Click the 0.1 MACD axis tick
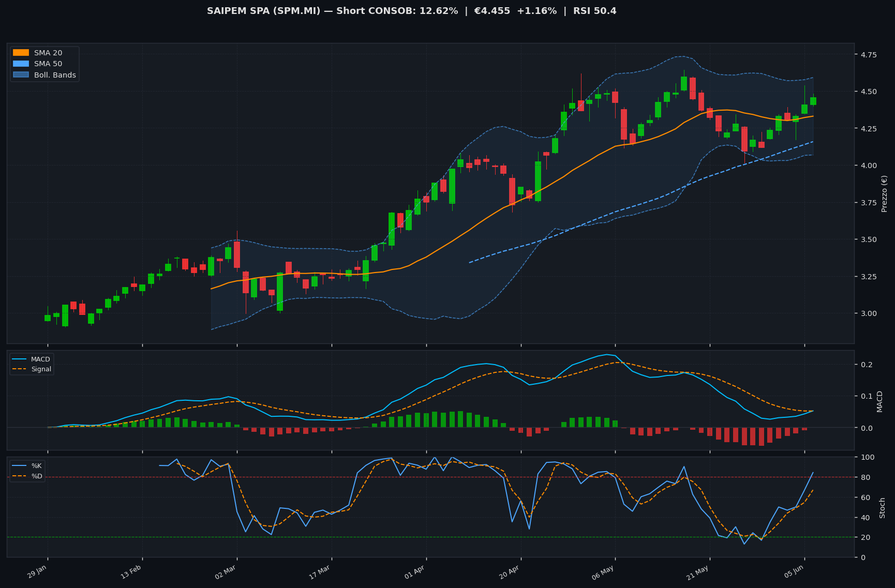Image resolution: width=895 pixels, height=588 pixels. [866, 396]
